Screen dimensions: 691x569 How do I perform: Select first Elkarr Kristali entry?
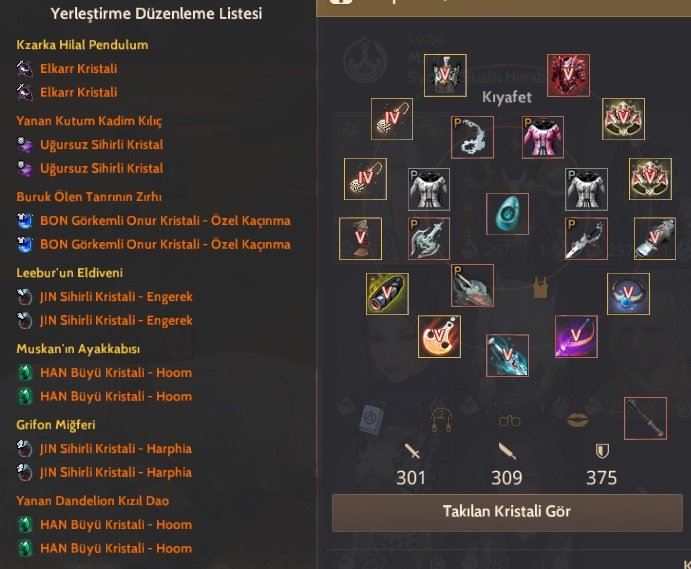tap(78, 69)
